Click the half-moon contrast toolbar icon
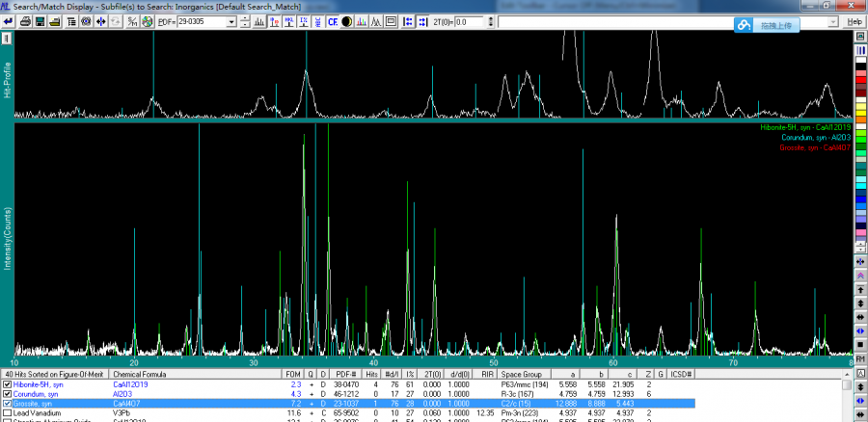 coord(346,21)
